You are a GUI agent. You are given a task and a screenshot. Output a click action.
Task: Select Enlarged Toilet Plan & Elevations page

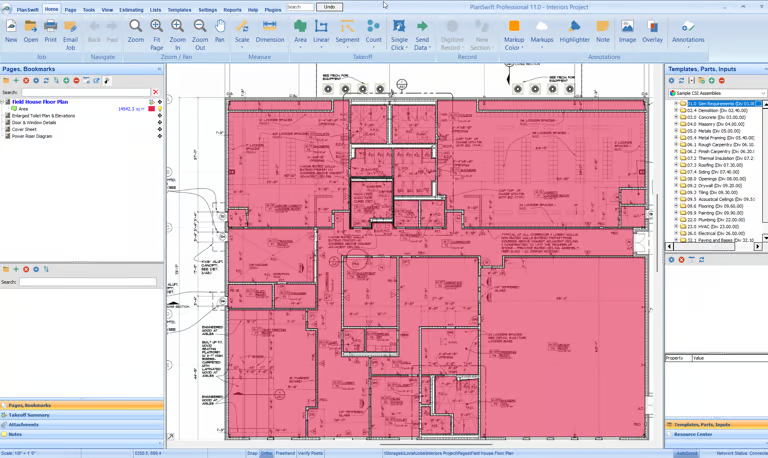coord(43,116)
